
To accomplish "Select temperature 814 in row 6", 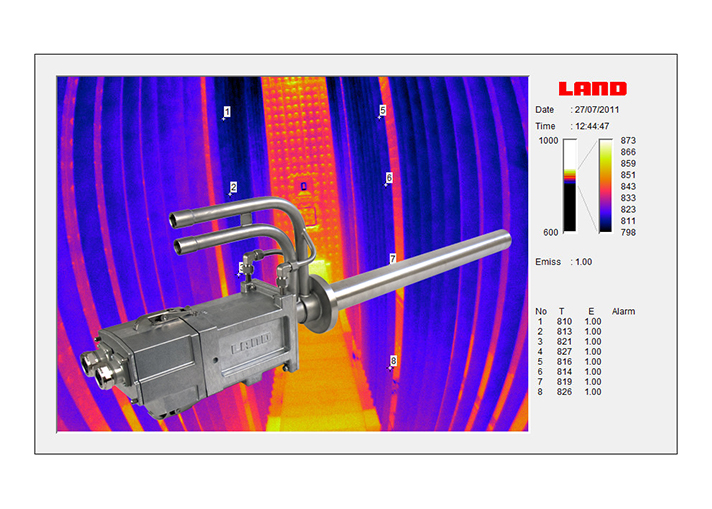I will [x=564, y=372].
